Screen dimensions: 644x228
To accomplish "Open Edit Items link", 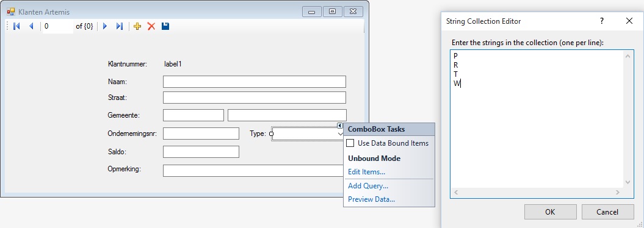I will click(366, 172).
